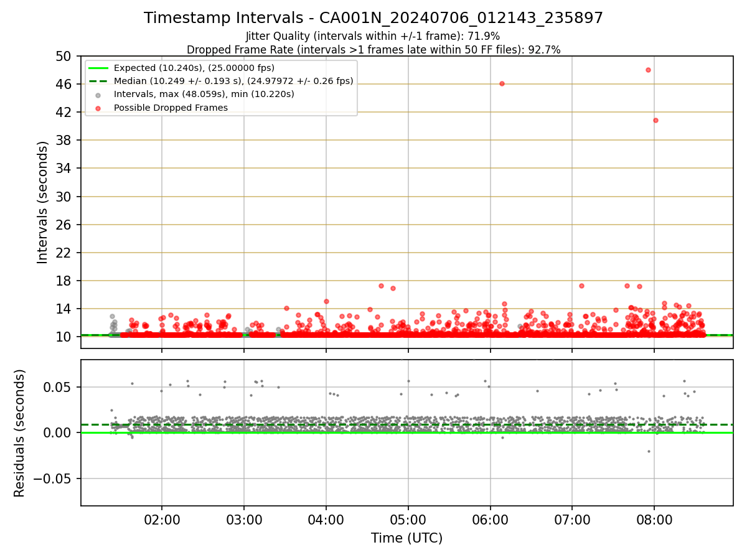The width and height of the screenshot is (747, 560).
Task: Click the y-axis tick label '10'
Action: pyautogui.click(x=65, y=337)
